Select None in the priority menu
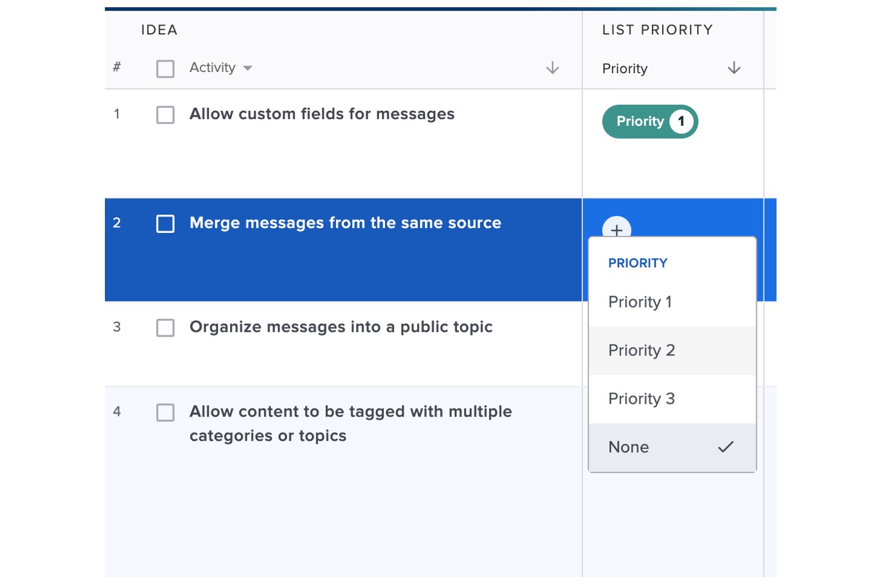Image resolution: width=882 pixels, height=588 pixels. (x=672, y=447)
